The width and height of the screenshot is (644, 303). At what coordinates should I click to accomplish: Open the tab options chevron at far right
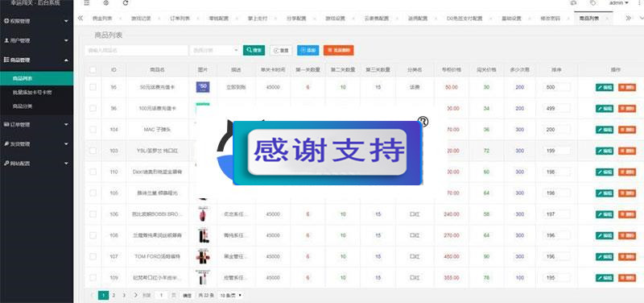pos(641,18)
